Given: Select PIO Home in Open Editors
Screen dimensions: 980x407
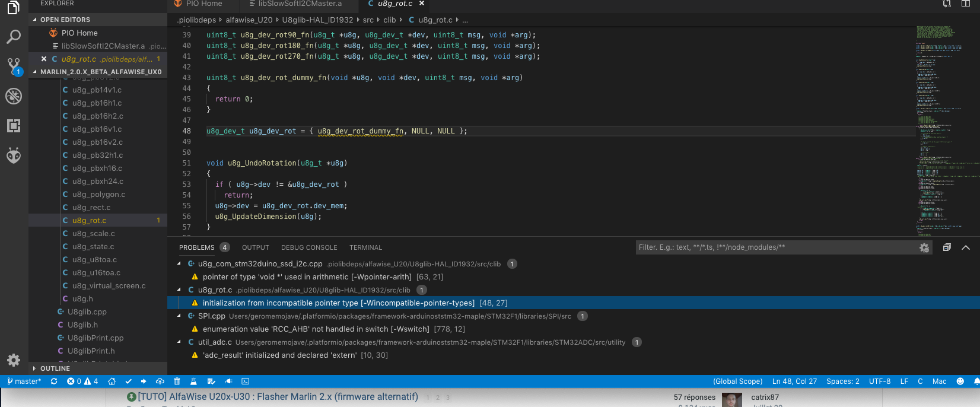Looking at the screenshot, I should (98, 33).
